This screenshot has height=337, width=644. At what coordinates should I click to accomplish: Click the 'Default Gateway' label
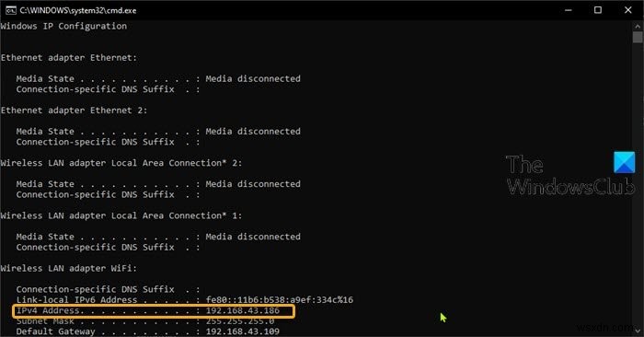click(x=55, y=331)
